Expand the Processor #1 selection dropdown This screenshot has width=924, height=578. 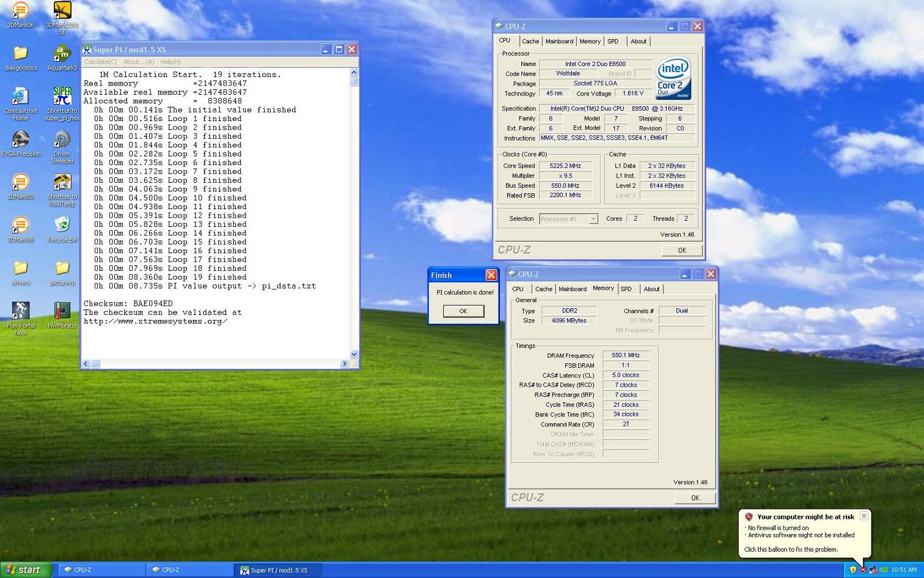593,219
